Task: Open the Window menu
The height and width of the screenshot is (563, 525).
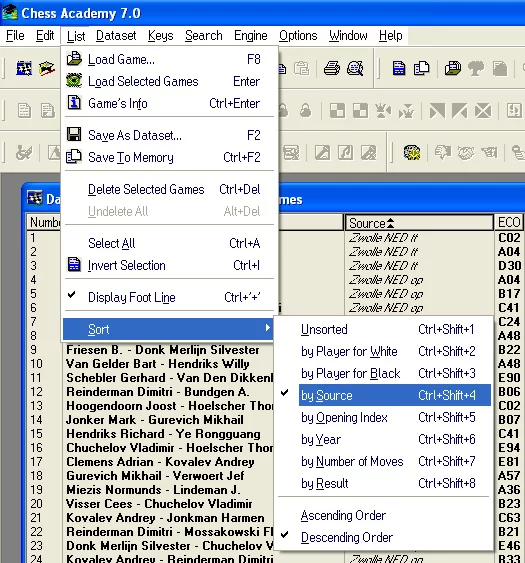Action: (348, 36)
